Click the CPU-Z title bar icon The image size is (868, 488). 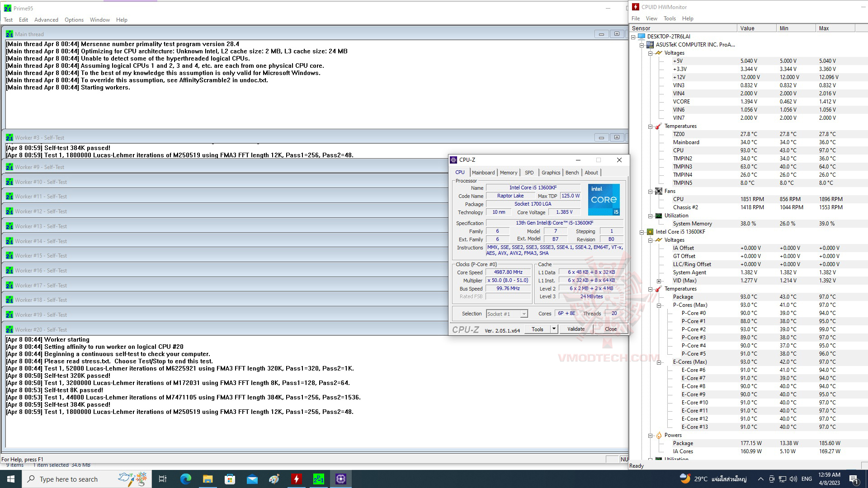pyautogui.click(x=453, y=160)
